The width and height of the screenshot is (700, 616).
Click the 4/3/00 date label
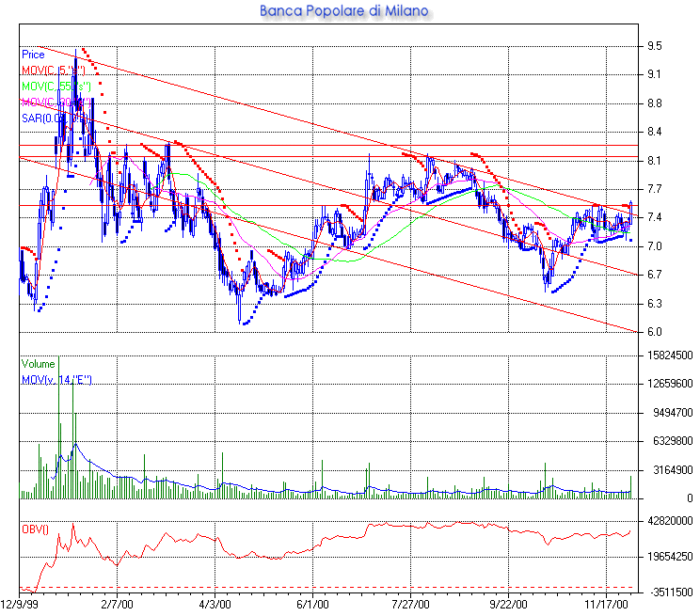click(x=215, y=605)
